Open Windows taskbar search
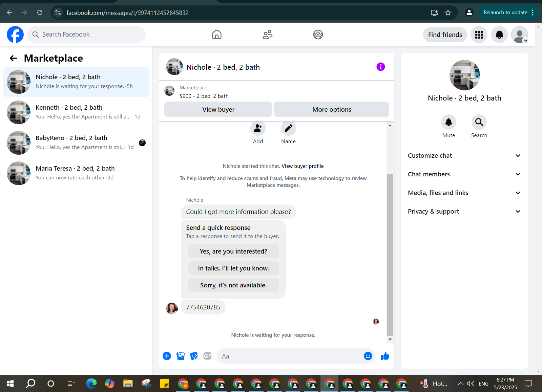 [30, 384]
